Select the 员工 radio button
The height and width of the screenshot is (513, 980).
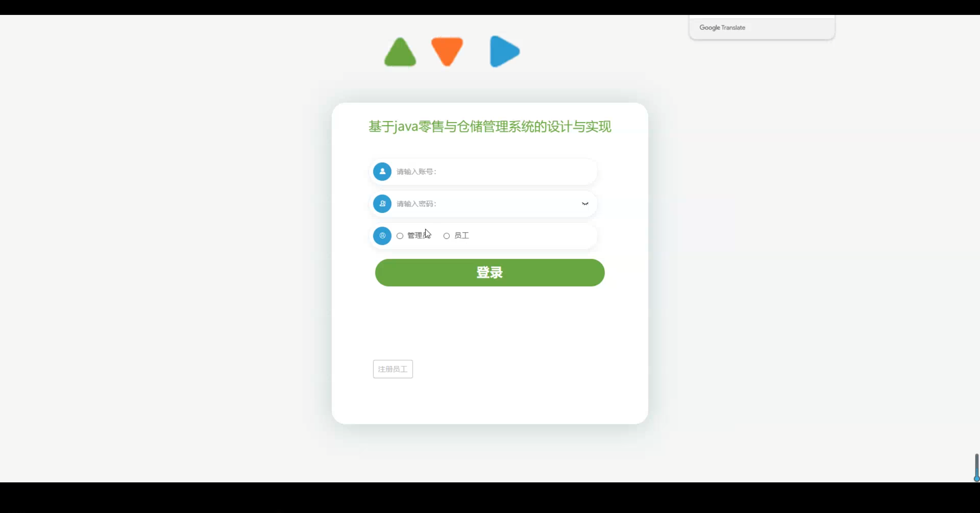[446, 236]
